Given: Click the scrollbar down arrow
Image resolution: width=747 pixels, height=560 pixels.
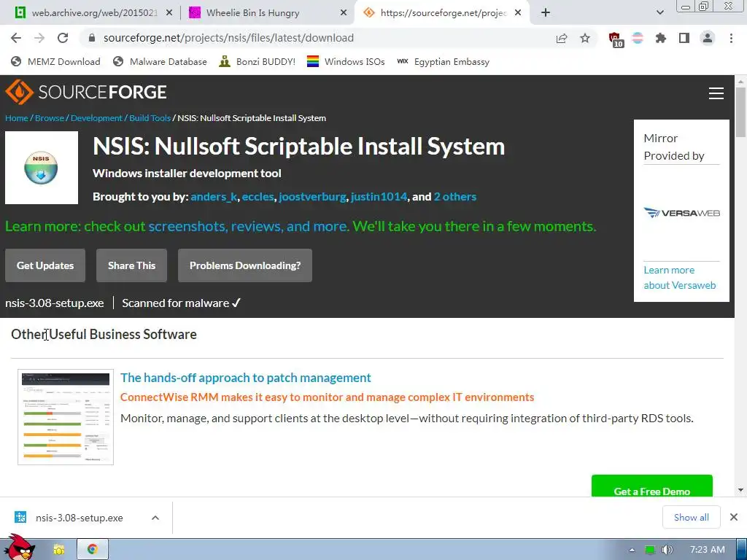Looking at the screenshot, I should coord(740,490).
